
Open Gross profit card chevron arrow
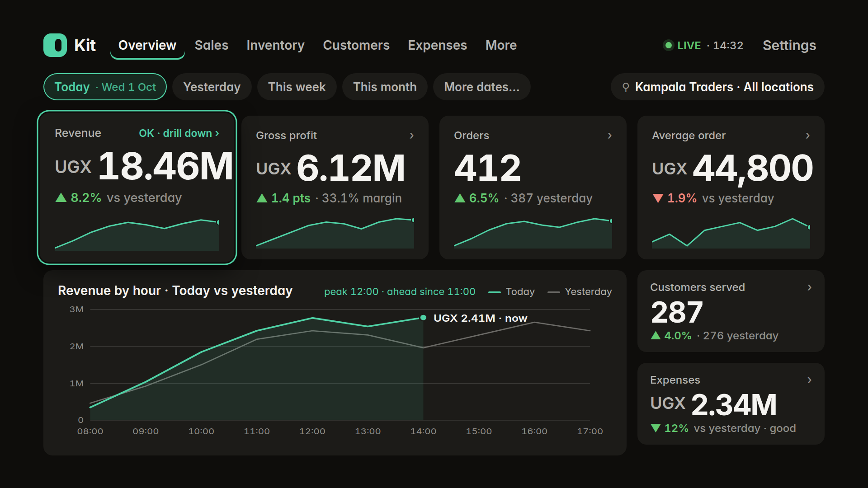(x=411, y=136)
